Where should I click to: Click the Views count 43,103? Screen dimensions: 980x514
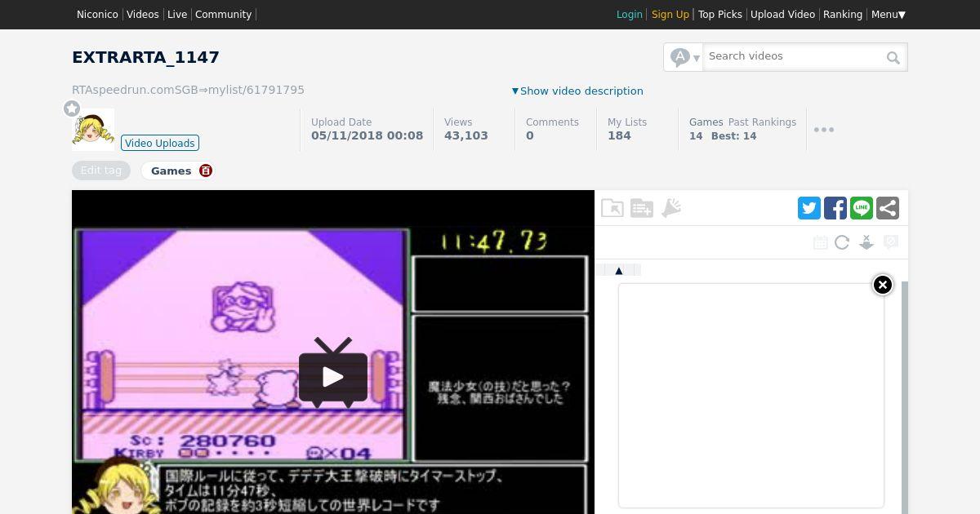click(466, 136)
